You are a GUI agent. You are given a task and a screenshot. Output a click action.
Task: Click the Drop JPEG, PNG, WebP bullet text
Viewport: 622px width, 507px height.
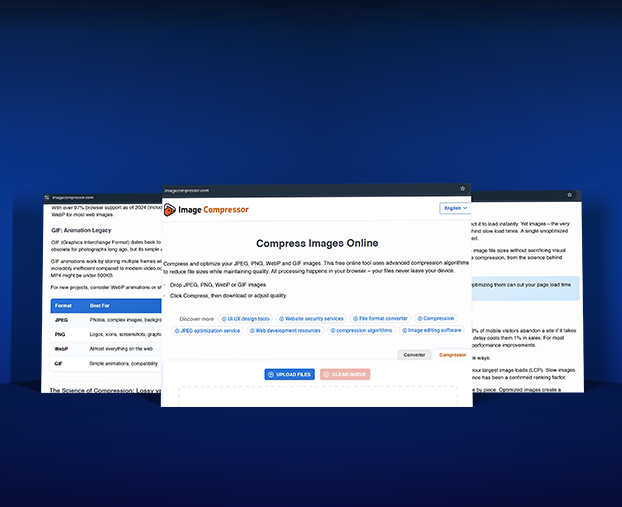[x=218, y=285]
